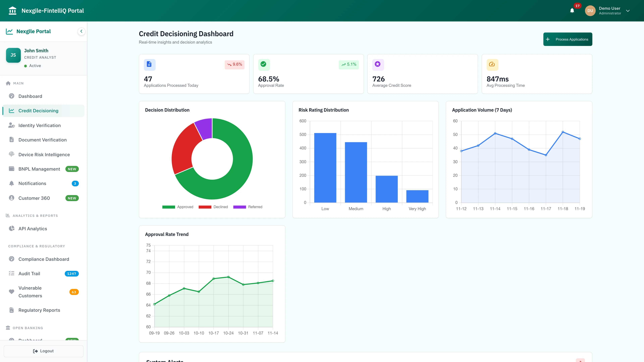Screen dimensions: 644x362
Task: Open the Compliance Dashboard gauge icon
Action: pyautogui.click(x=12, y=259)
